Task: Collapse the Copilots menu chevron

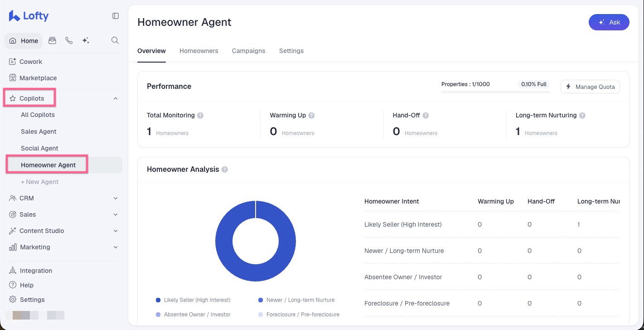Action: click(116, 98)
